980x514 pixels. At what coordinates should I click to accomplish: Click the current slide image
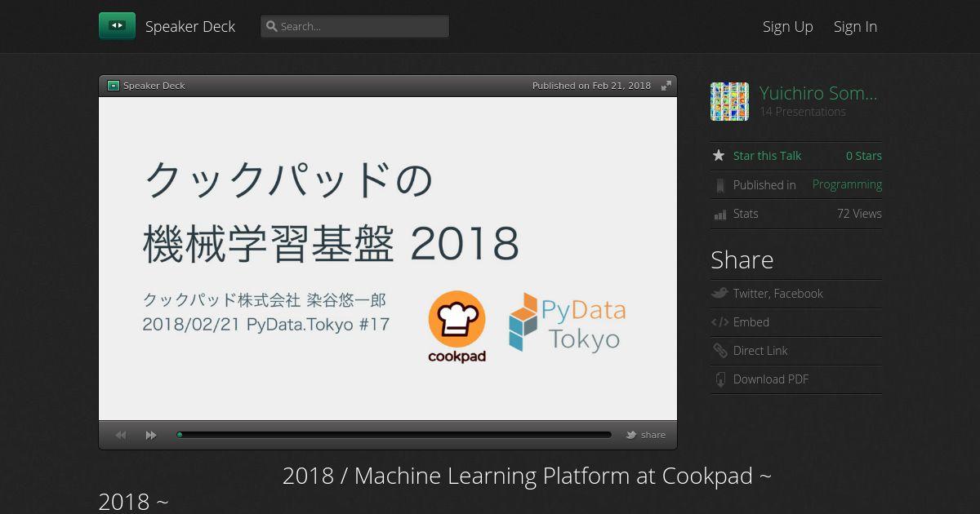coord(388,259)
